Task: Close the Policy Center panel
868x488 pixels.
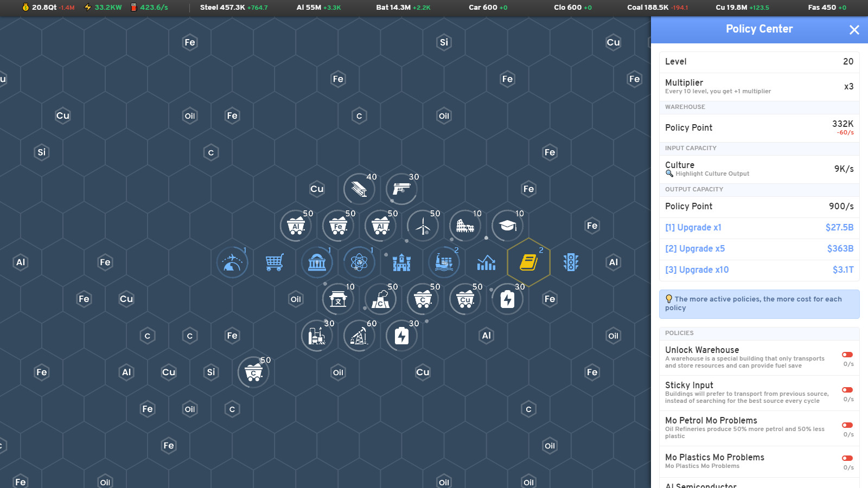Action: coord(854,30)
